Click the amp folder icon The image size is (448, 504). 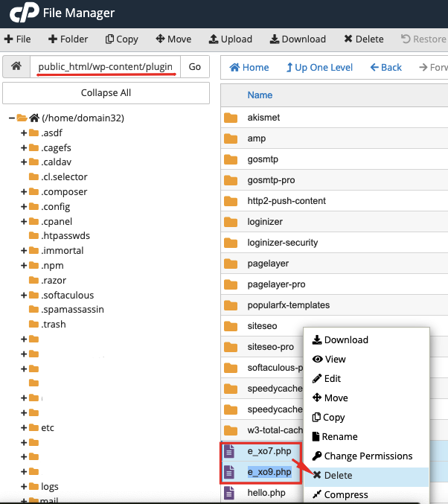click(231, 138)
